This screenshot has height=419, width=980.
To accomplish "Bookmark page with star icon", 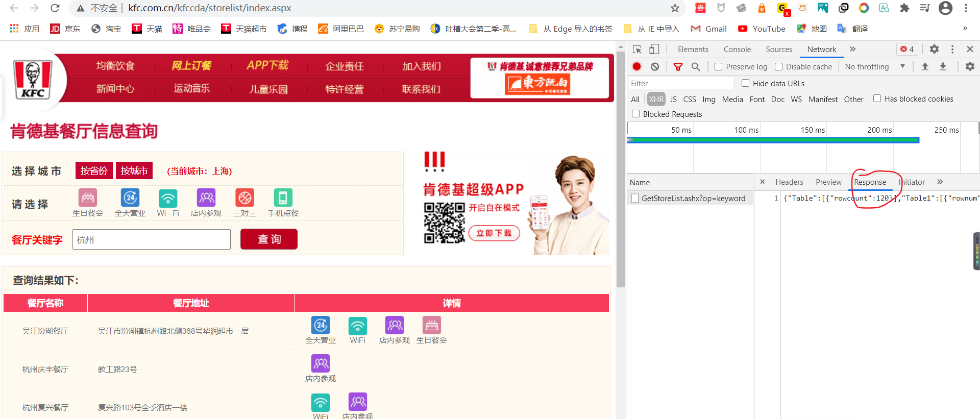I will click(x=675, y=8).
